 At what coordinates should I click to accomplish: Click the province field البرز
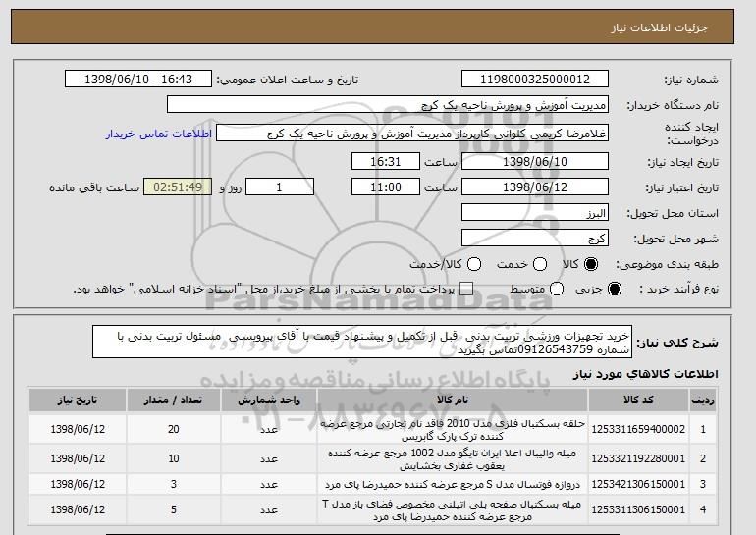535,213
